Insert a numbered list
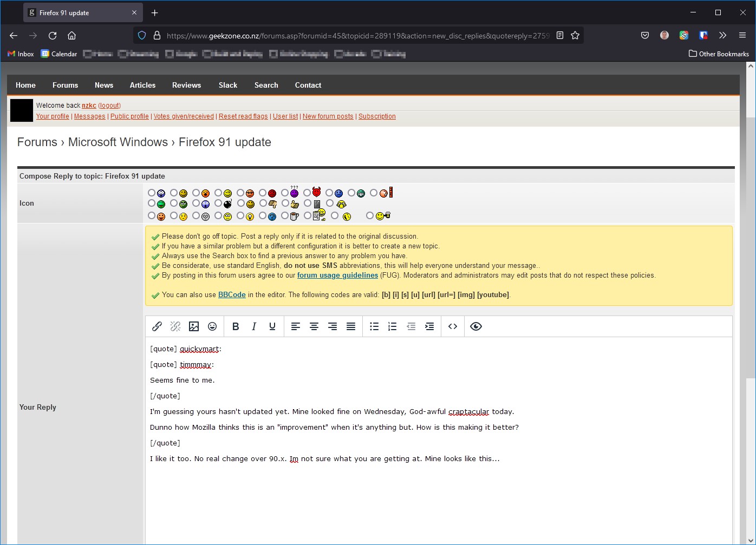Image resolution: width=756 pixels, height=545 pixels. coord(393,326)
